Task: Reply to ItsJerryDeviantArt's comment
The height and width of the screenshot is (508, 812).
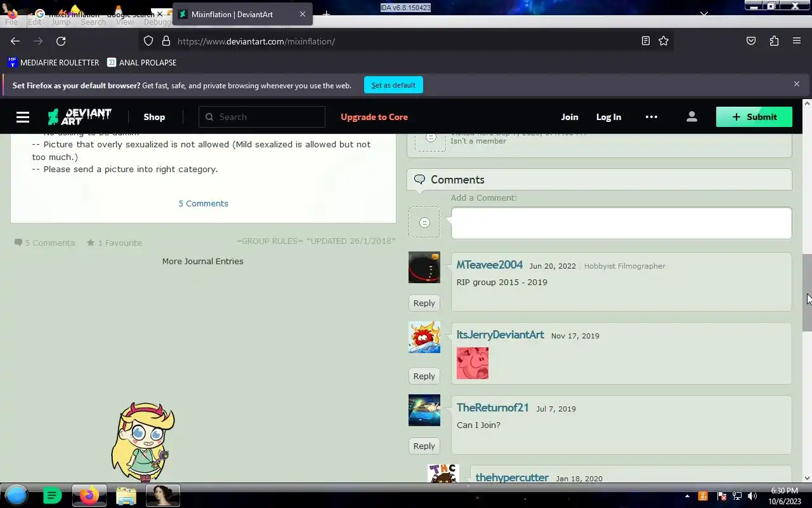Action: 424,376
